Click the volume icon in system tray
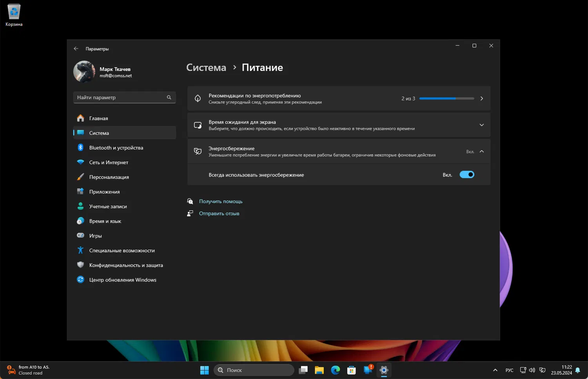 [x=532, y=370]
